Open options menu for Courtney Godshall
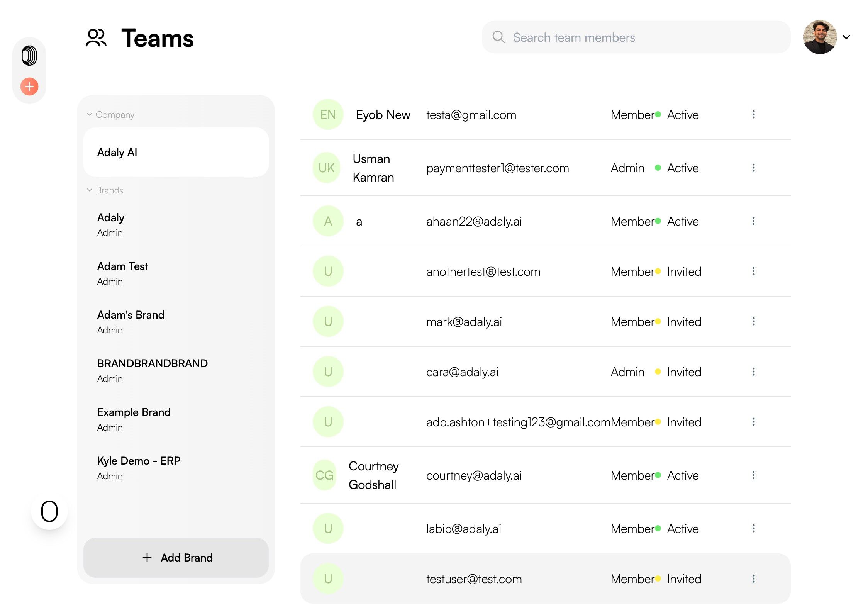This screenshot has height=604, width=868. [753, 475]
